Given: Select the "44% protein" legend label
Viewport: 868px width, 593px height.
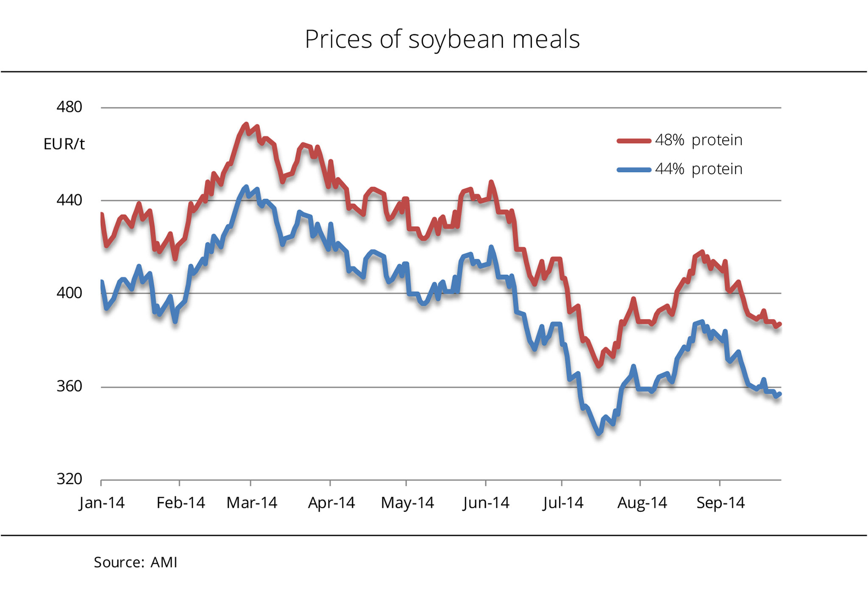Looking at the screenshot, I should click(698, 169).
